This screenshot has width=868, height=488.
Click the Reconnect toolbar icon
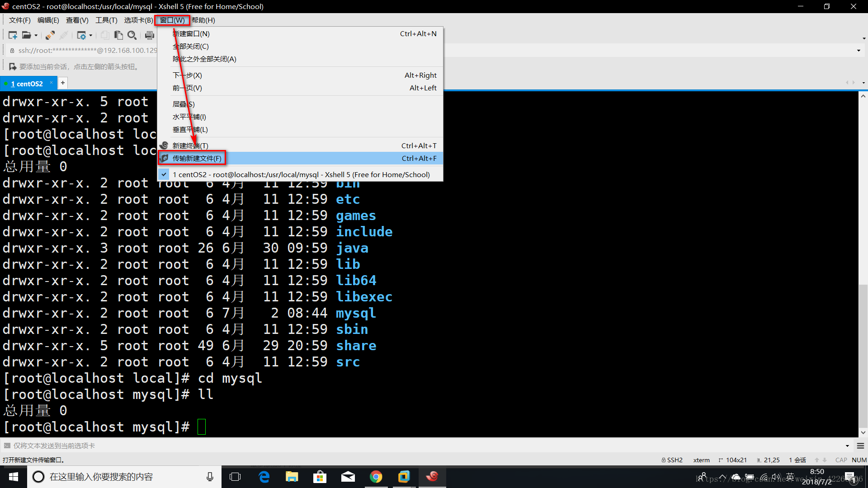click(50, 35)
